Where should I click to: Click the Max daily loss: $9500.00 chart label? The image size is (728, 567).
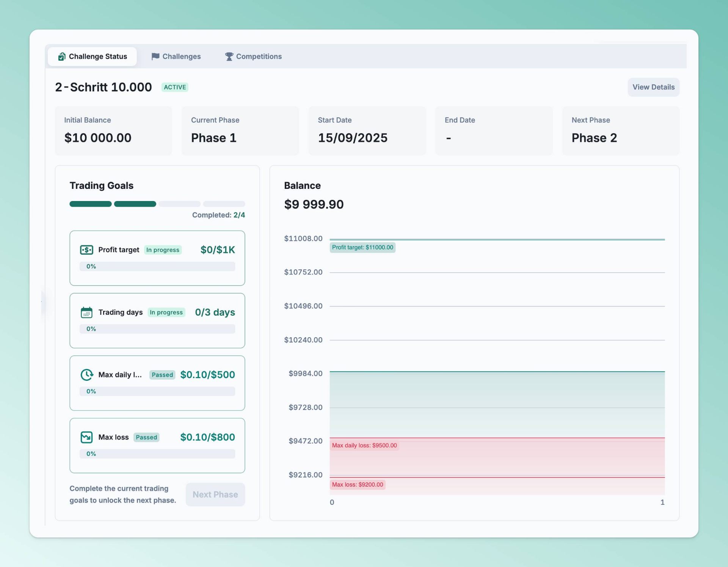tap(364, 446)
